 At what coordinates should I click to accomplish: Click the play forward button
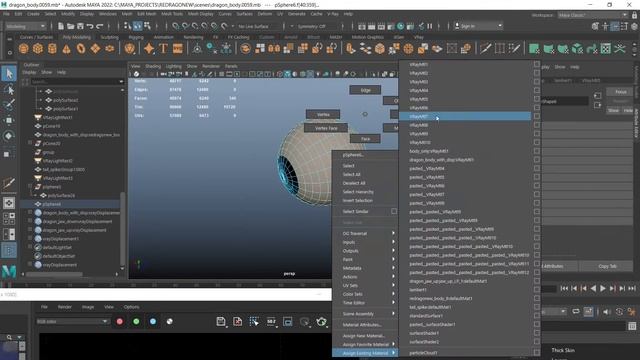tap(603, 288)
